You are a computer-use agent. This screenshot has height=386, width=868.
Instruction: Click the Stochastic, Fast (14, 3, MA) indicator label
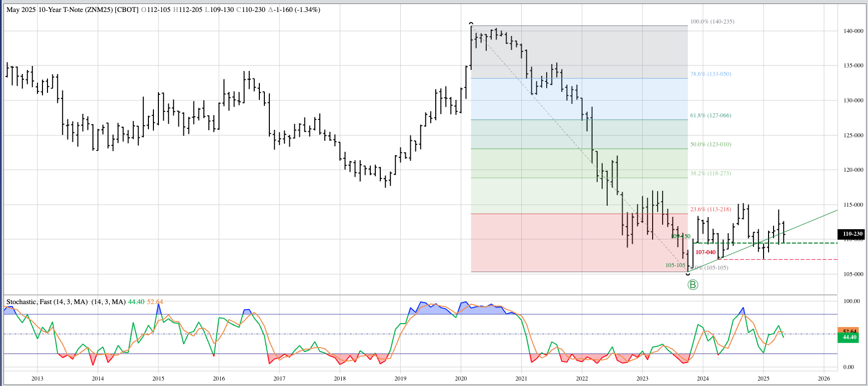(47, 302)
